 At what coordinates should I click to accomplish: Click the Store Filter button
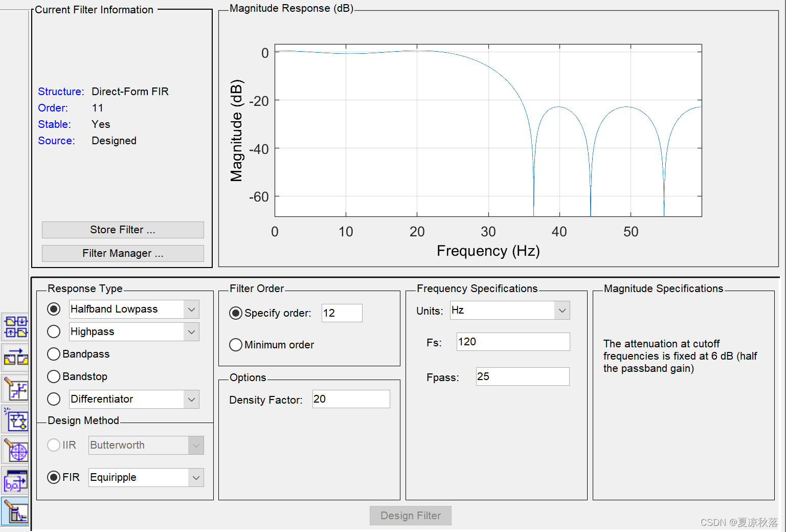[x=123, y=230]
